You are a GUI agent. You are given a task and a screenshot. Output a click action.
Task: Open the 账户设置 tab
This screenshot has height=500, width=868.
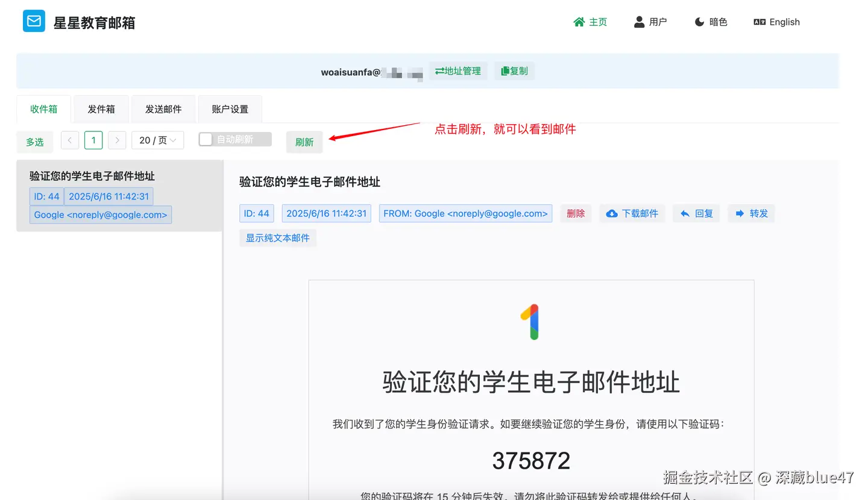click(x=230, y=109)
